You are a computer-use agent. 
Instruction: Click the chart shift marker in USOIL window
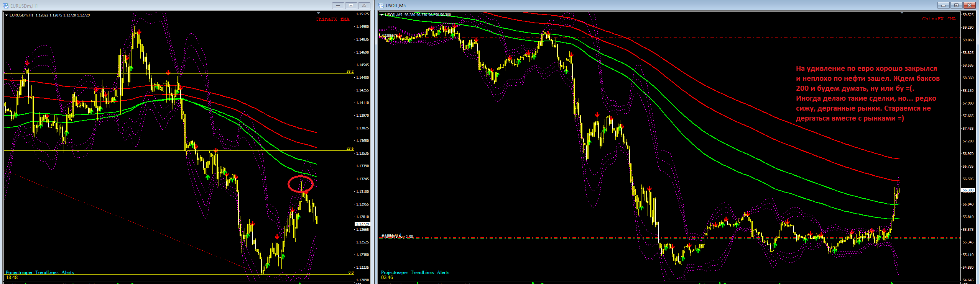pos(902,13)
